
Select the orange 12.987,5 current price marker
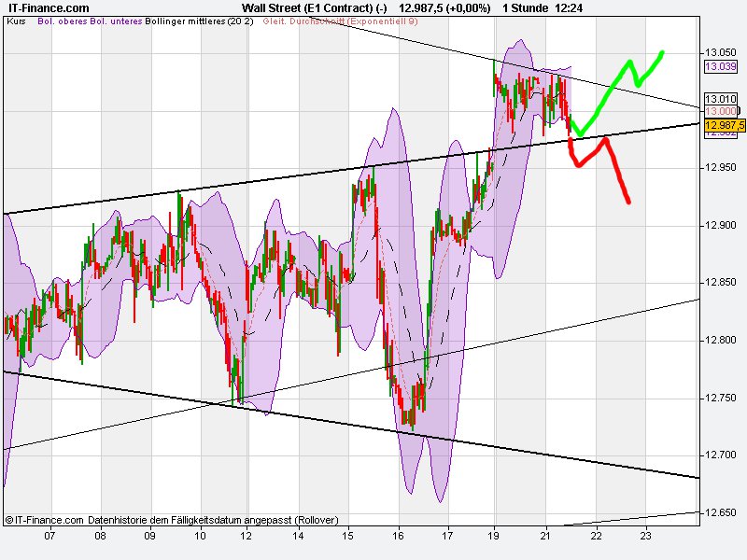pyautogui.click(x=724, y=124)
